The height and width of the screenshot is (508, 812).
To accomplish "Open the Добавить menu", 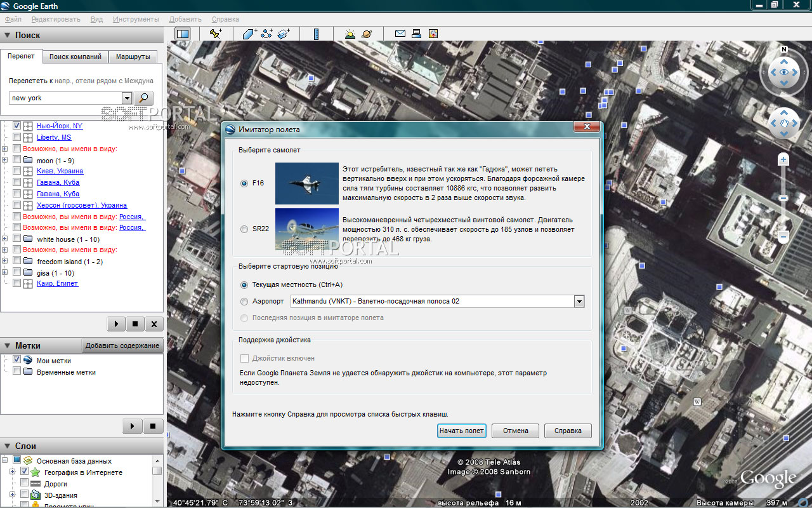I will pyautogui.click(x=185, y=19).
